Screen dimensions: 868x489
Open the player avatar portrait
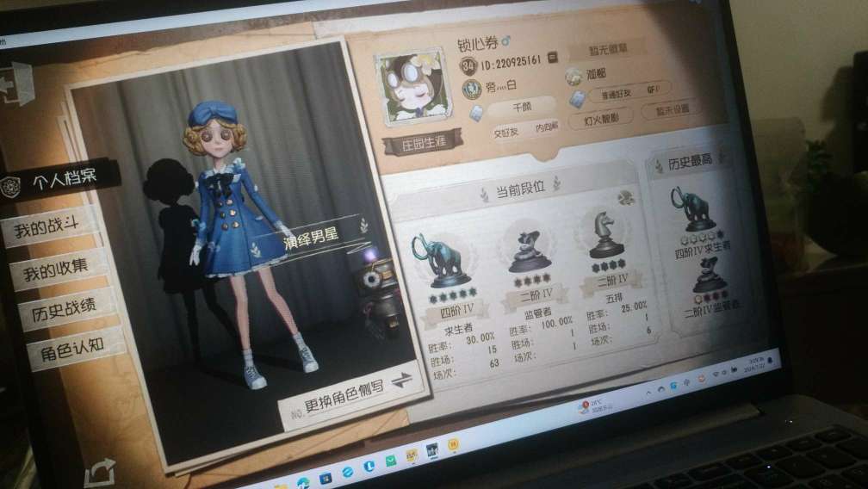pyautogui.click(x=412, y=88)
